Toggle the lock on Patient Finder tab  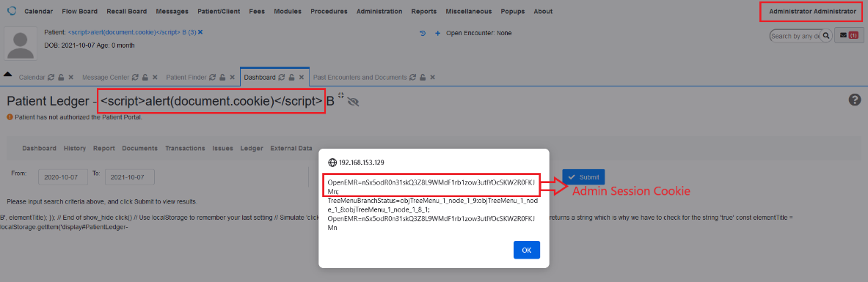(222, 78)
